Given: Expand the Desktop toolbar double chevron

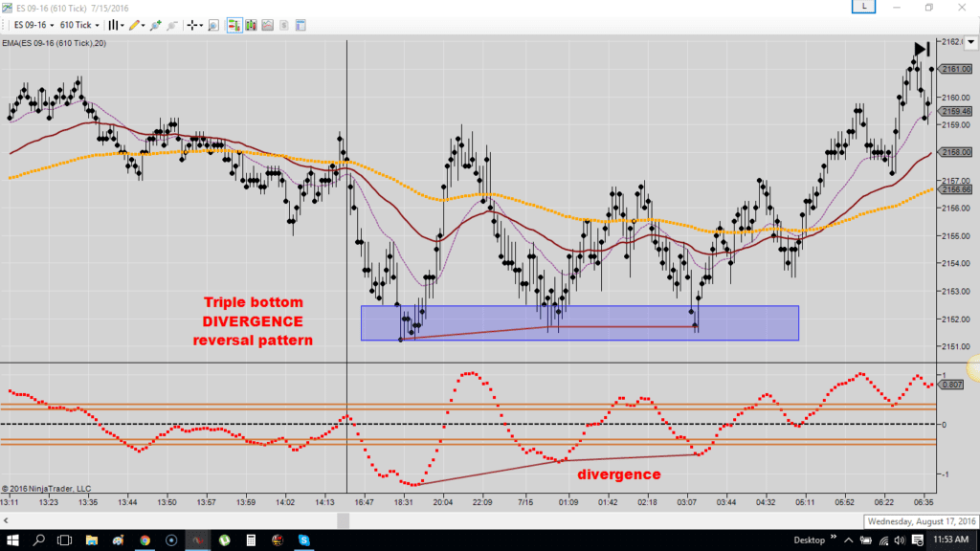Looking at the screenshot, I should [834, 538].
